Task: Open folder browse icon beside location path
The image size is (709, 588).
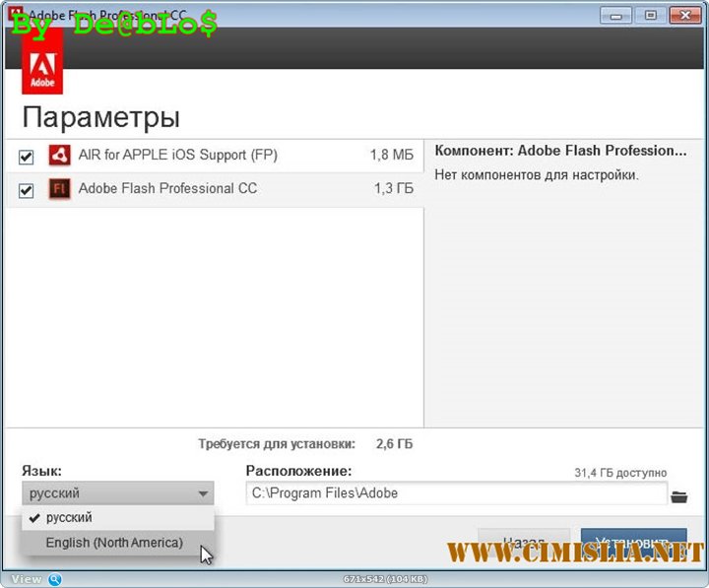Action: (x=678, y=494)
